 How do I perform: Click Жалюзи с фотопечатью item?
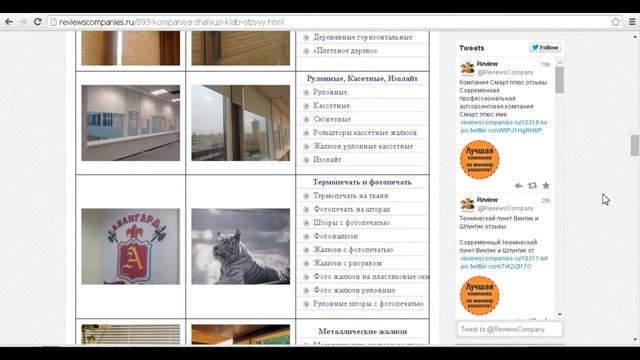353,249
